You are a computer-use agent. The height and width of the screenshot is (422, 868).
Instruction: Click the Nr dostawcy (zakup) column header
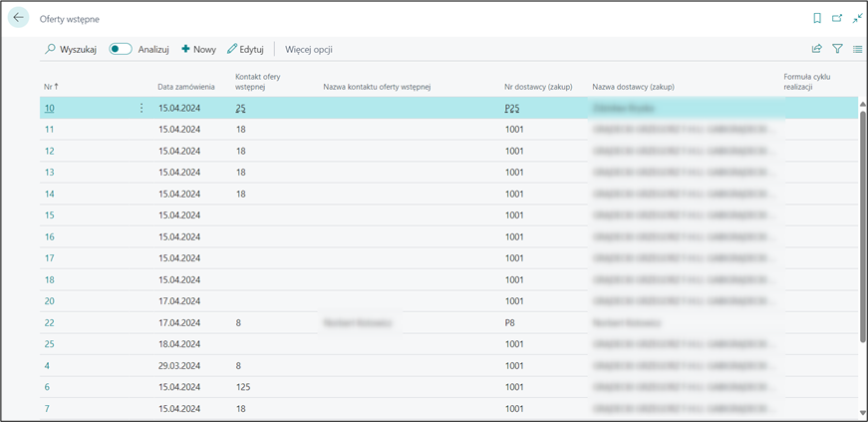click(538, 87)
